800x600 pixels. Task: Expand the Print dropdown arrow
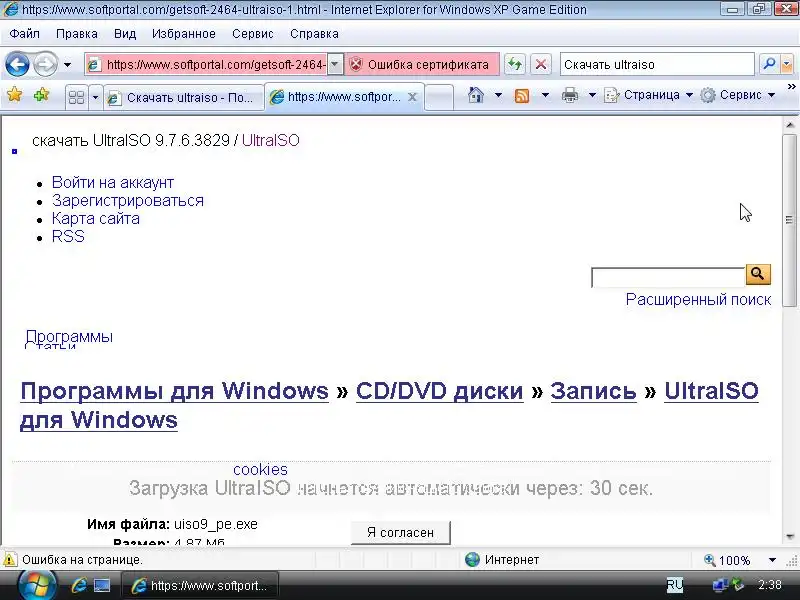592,95
